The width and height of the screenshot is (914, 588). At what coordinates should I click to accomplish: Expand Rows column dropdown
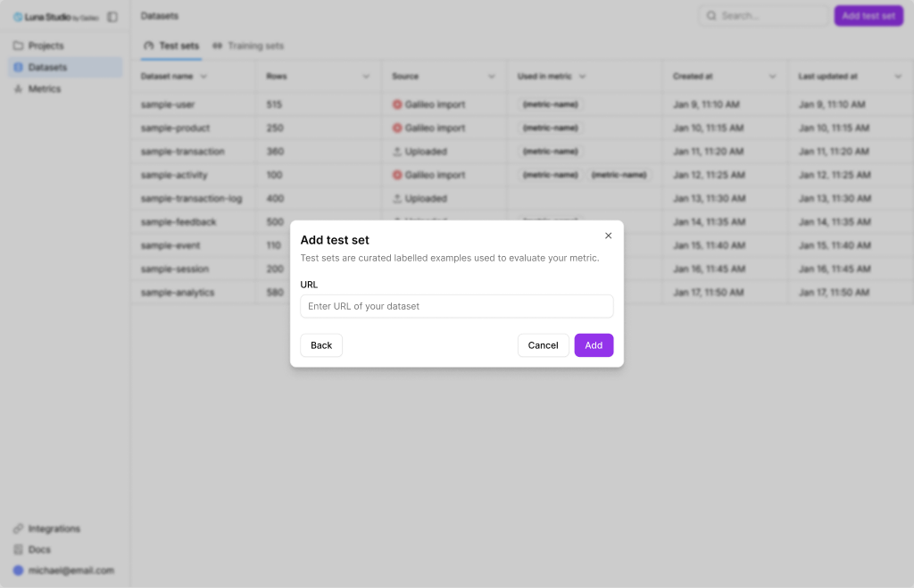coord(366,77)
